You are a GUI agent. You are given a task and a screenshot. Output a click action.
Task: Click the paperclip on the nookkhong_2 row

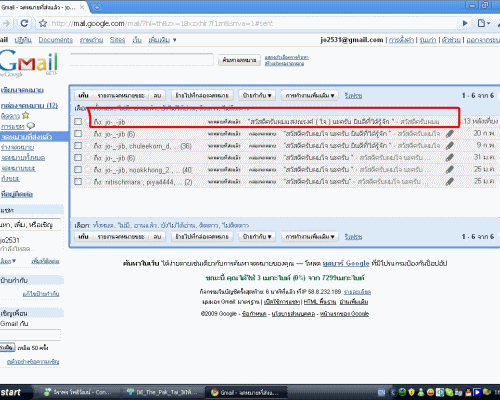click(x=450, y=170)
